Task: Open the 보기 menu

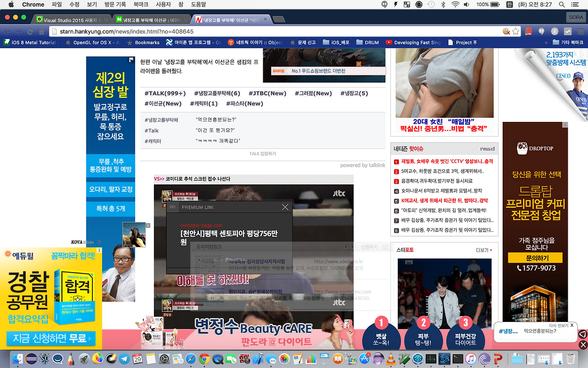Action: coord(92,4)
